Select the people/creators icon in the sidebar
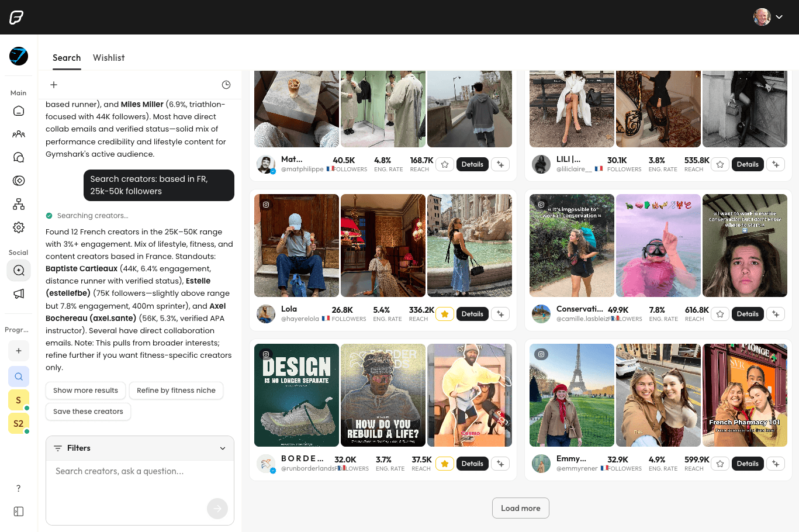Screen dimensions: 799x532 point(19,134)
